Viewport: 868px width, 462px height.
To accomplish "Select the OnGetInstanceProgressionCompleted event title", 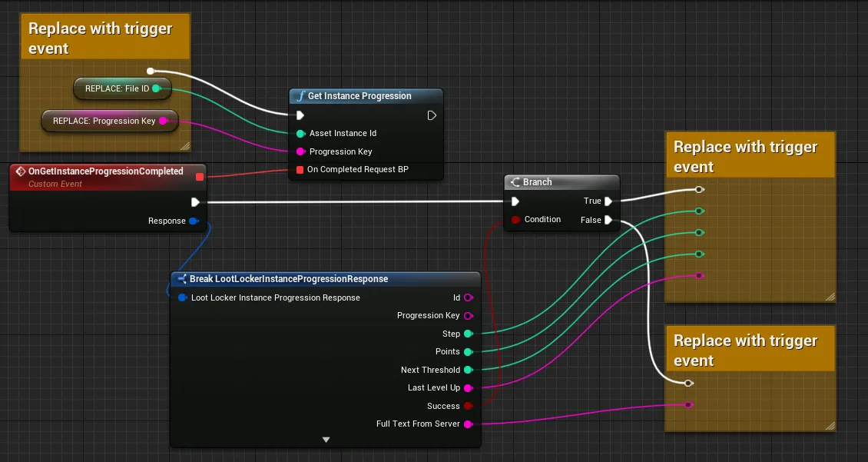I will [x=106, y=171].
